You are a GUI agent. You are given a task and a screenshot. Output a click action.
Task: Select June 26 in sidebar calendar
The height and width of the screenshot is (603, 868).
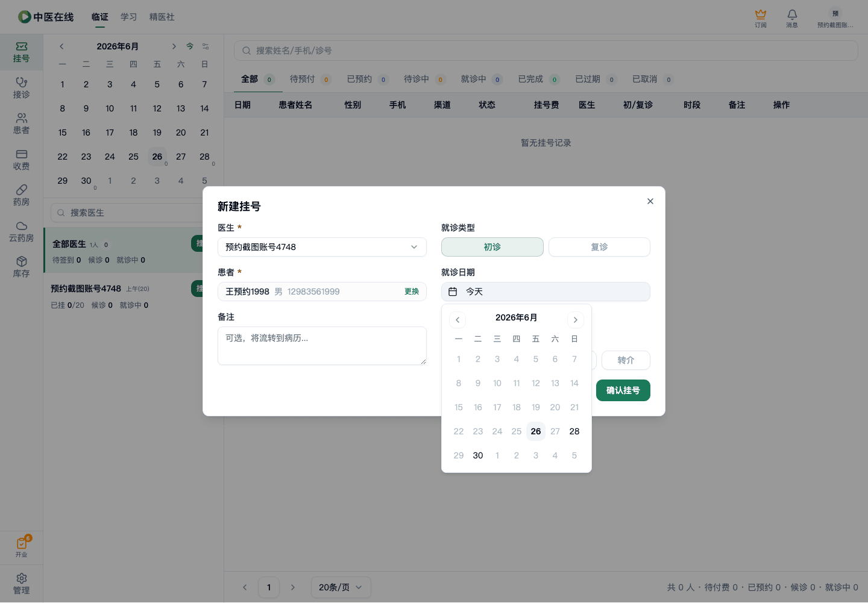click(157, 157)
